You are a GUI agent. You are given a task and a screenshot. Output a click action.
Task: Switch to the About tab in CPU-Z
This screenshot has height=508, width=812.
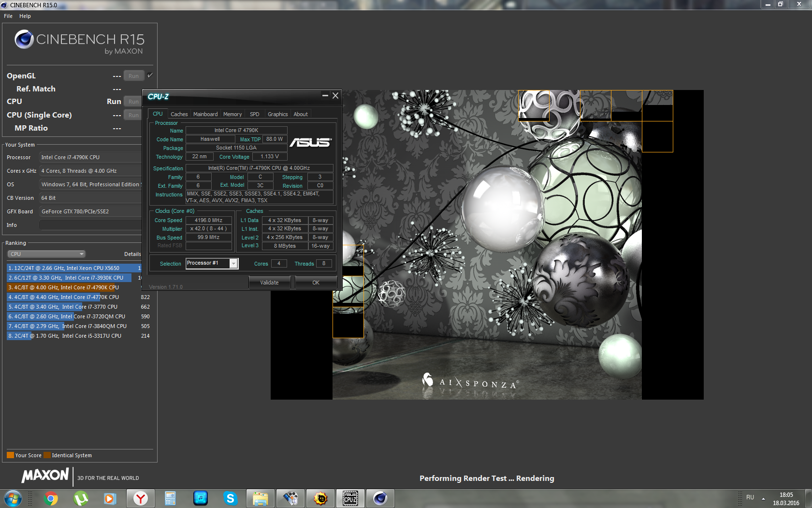click(301, 114)
